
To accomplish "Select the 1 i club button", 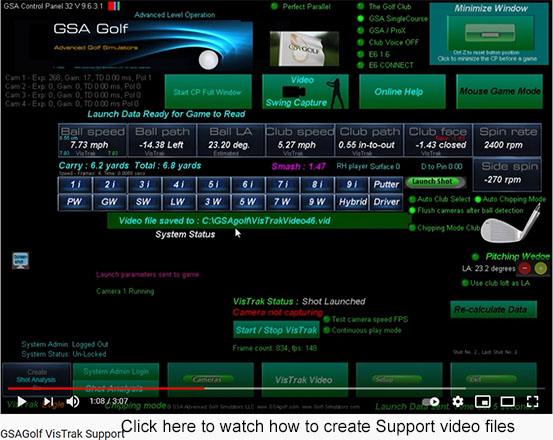I will pos(75,184).
